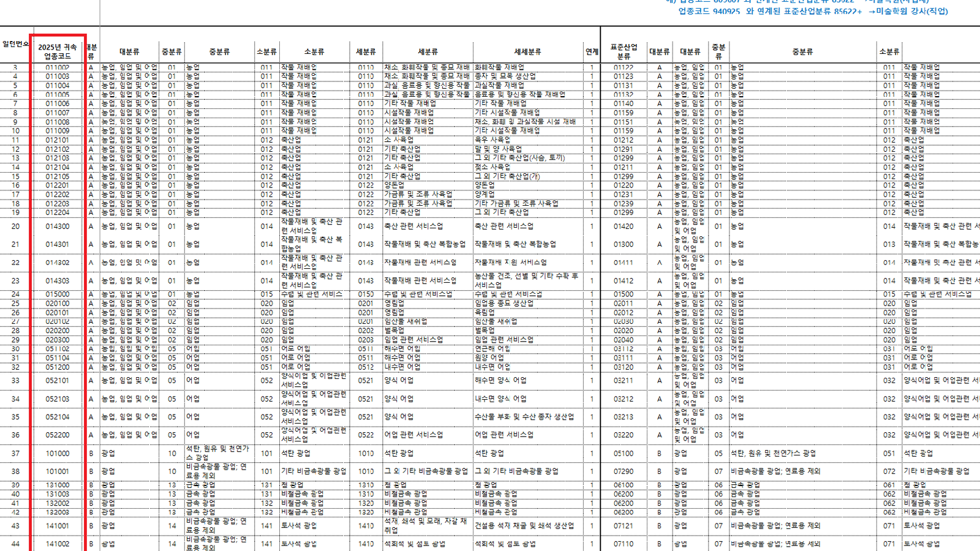Click industry code cell 052103
980x551 pixels.
coord(58,399)
